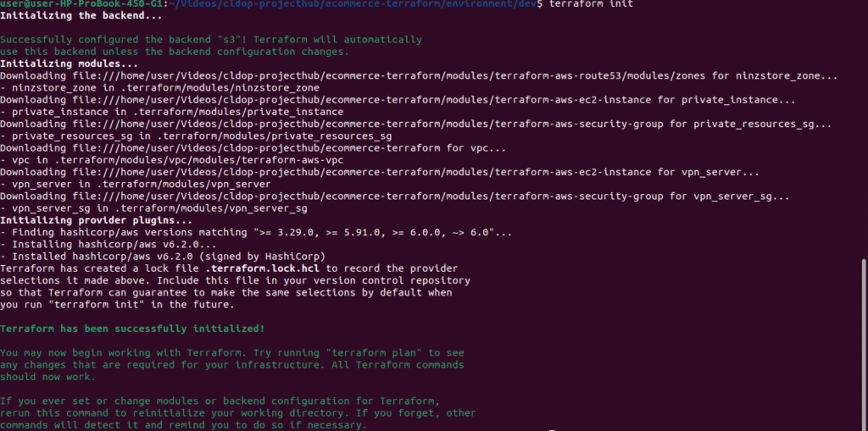The height and width of the screenshot is (431, 868).
Task: Click the 'Initializing modules...' heading
Action: [70, 64]
